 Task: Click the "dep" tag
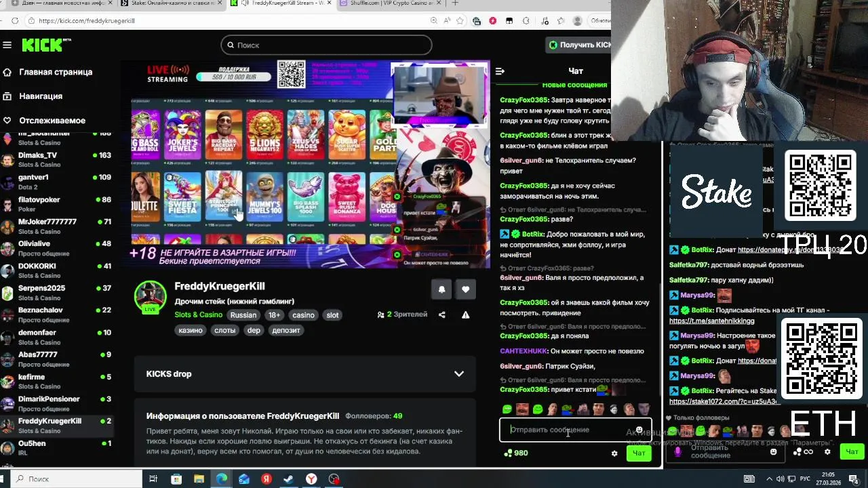click(x=254, y=330)
